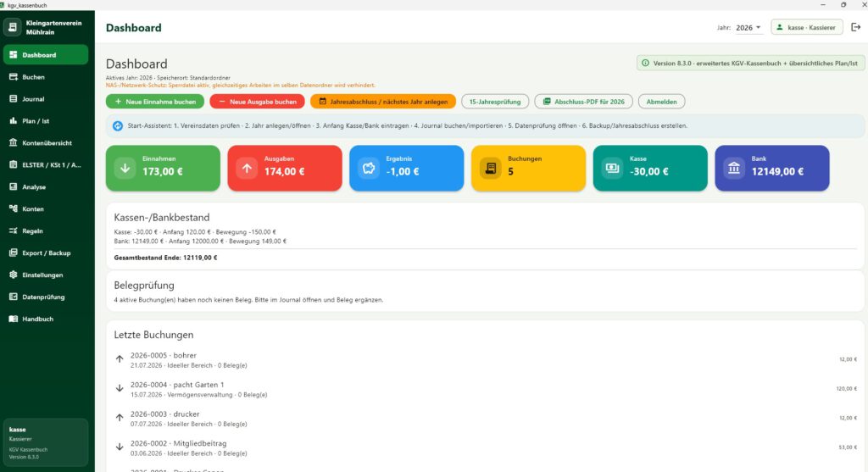Click the Einnahmen down-arrow card icon
Viewport: 868px width, 472px height.
point(125,169)
